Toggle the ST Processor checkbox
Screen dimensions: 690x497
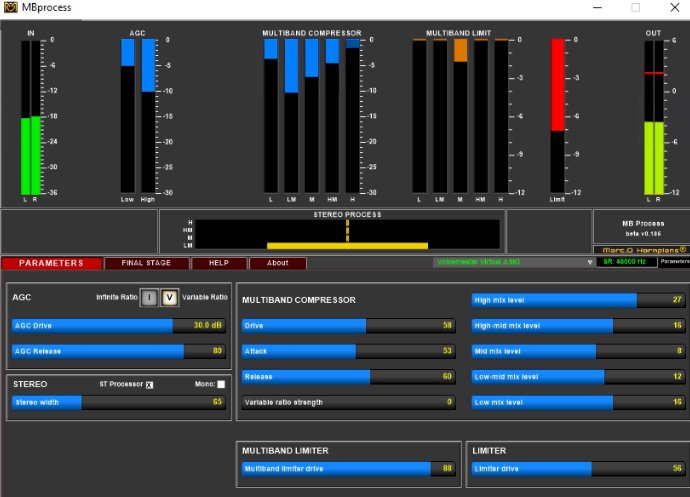pos(150,384)
